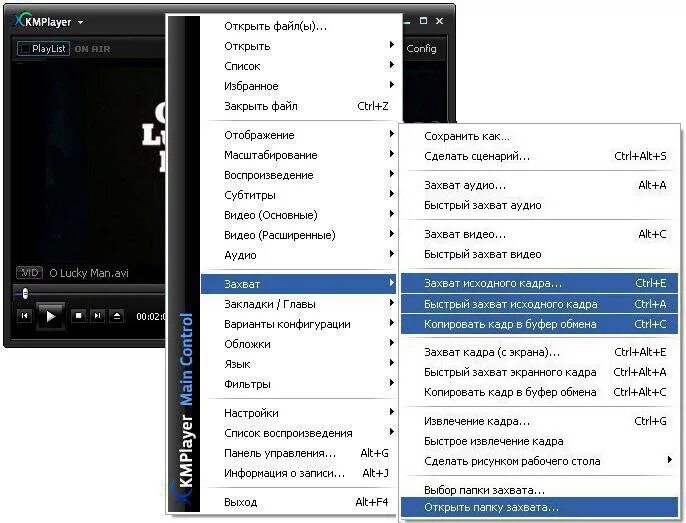Screen dimensions: 686x523
Task: Select Быстрый захват исходного кадра item
Action: click(x=539, y=304)
